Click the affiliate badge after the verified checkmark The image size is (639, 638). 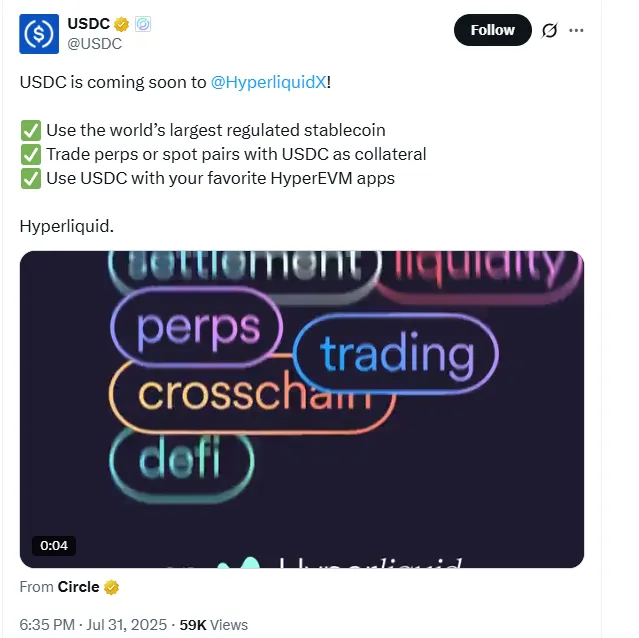(x=141, y=24)
